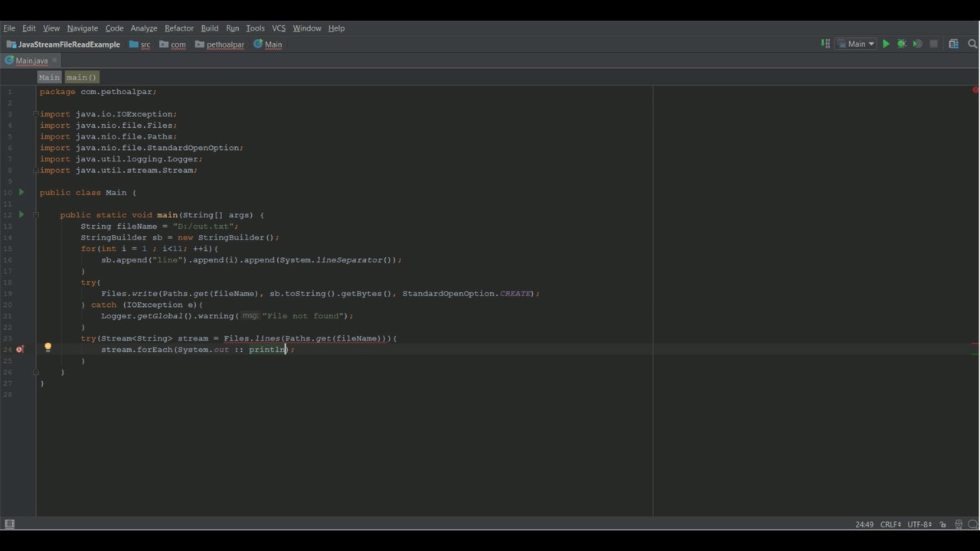Open the Code menu
The height and width of the screenshot is (551, 980).
[x=114, y=28]
